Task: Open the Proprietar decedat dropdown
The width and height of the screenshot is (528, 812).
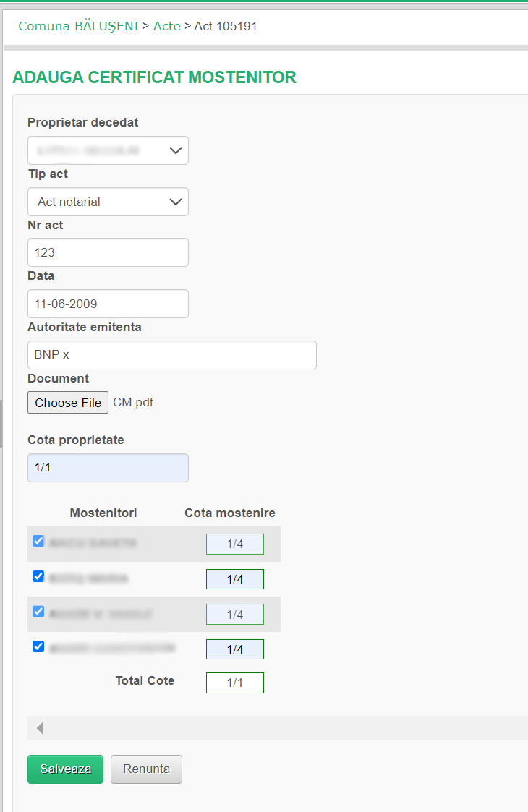Action: point(108,150)
